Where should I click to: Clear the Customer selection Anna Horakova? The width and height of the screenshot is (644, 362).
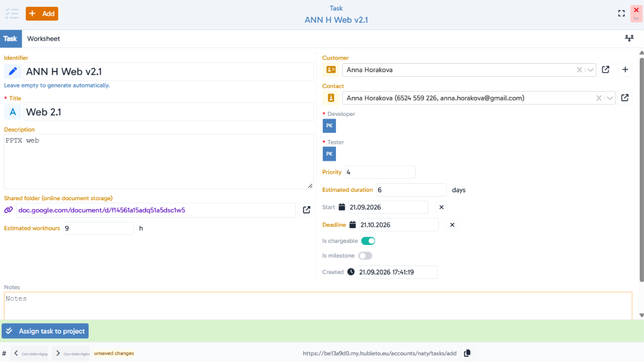(x=579, y=70)
